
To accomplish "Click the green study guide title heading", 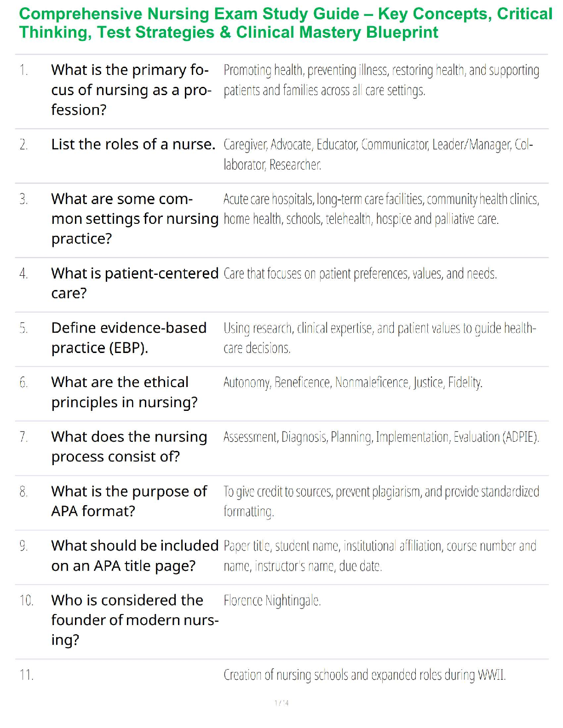I will tap(285, 23).
